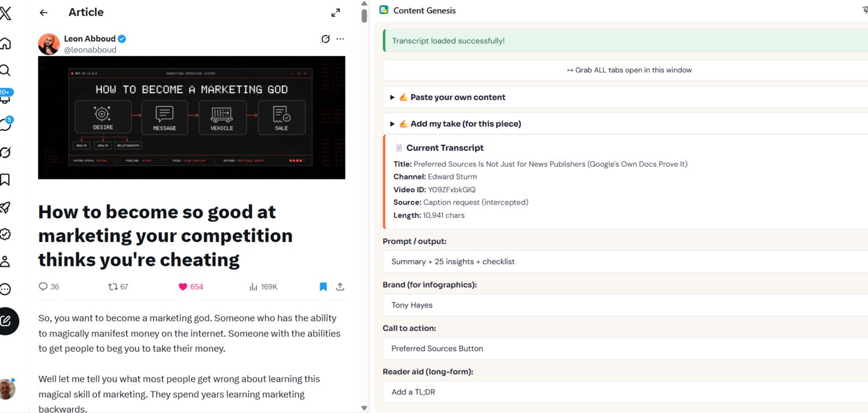Open the Prompt / output dropdown
Viewport: 868px width, 413px height.
pyautogui.click(x=625, y=262)
